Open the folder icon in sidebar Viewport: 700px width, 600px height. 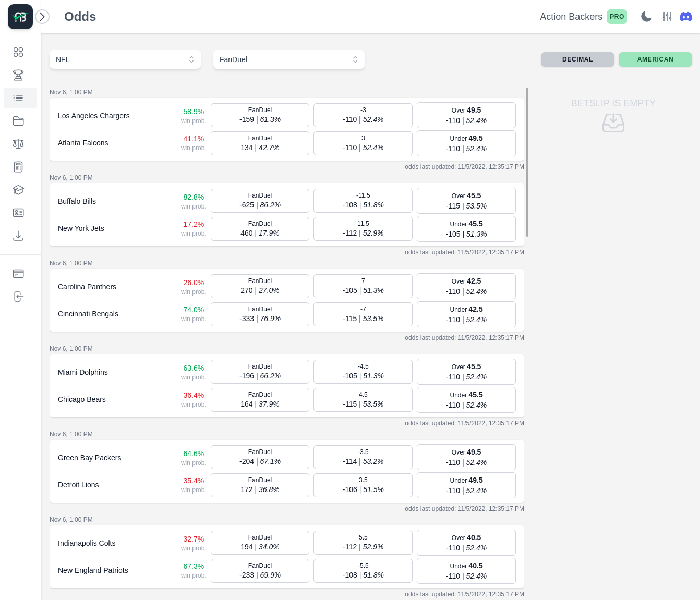click(18, 121)
